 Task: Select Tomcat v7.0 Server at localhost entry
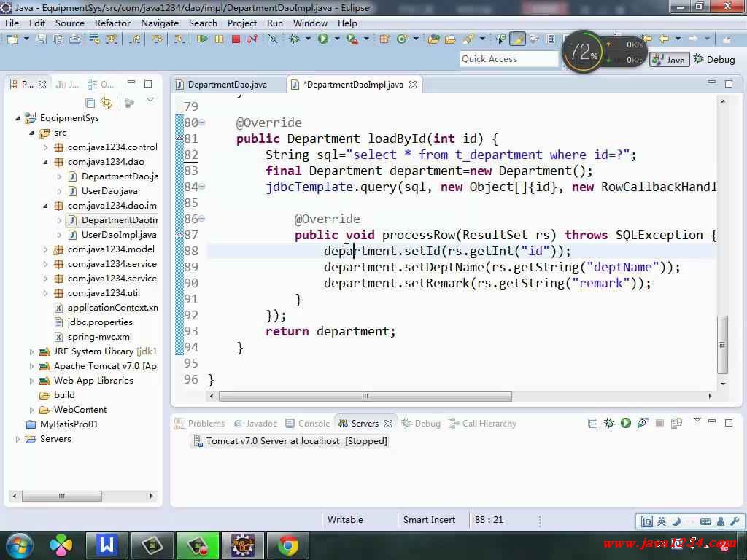pyautogui.click(x=290, y=441)
